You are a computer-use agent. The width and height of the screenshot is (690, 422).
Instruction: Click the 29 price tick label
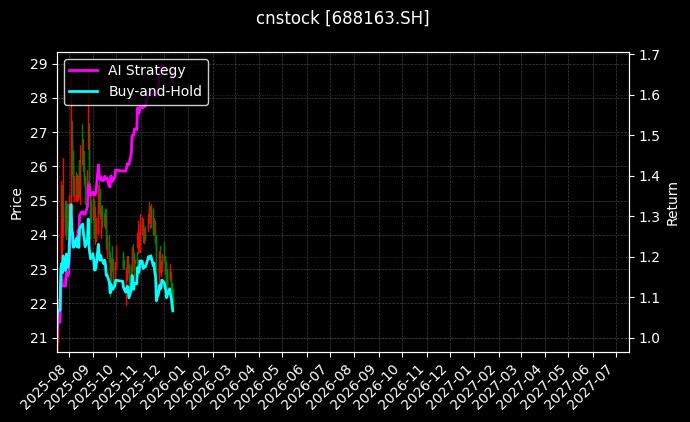[x=40, y=64]
